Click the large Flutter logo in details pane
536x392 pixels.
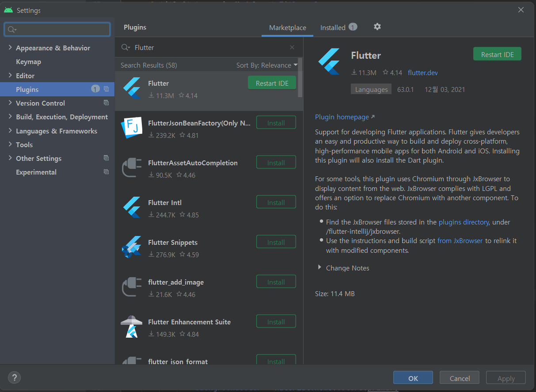329,61
